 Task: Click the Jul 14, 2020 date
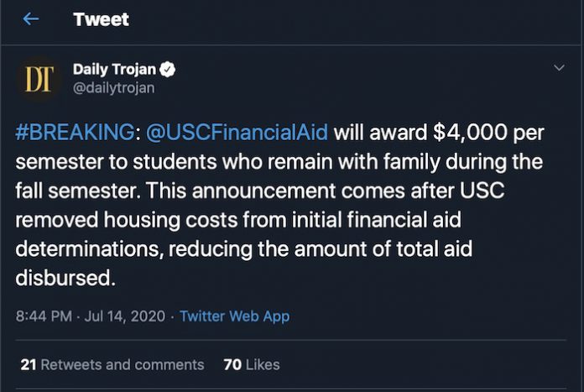(125, 316)
